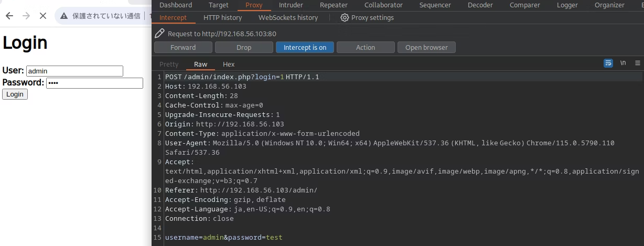Open the Intruder tab

[291, 5]
